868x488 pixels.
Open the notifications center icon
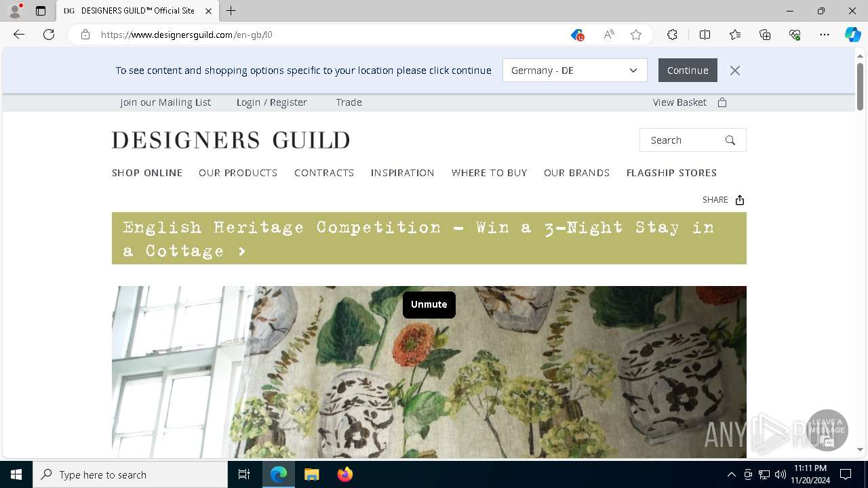pyautogui.click(x=846, y=474)
